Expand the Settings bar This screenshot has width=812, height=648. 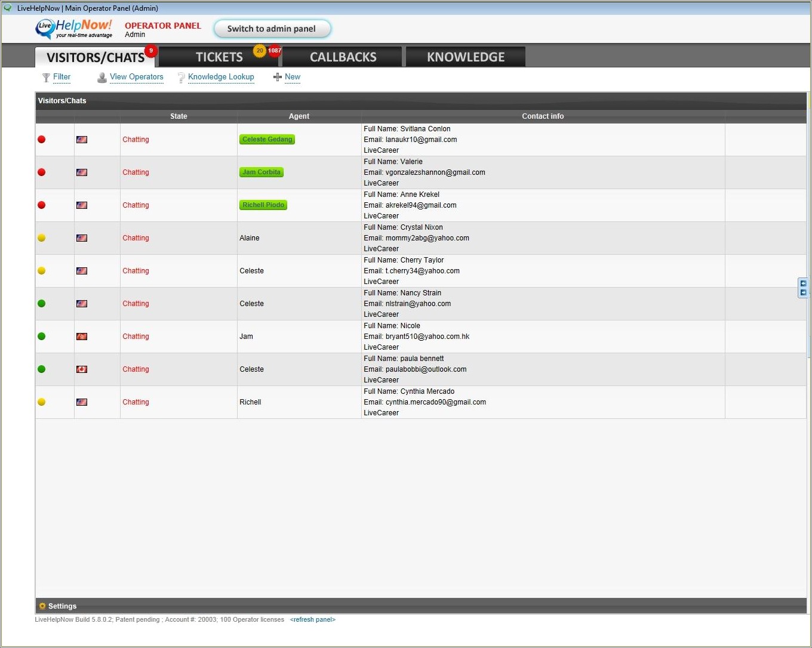click(x=62, y=606)
